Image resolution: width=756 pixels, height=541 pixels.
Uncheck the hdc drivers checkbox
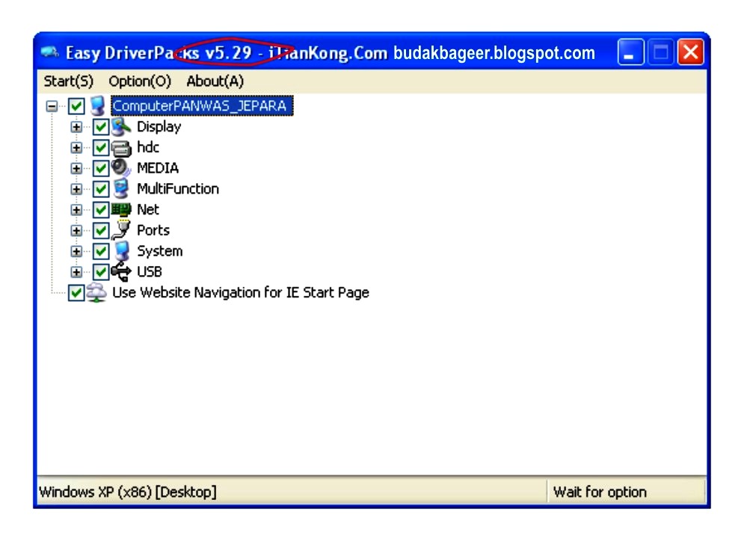[x=100, y=147]
